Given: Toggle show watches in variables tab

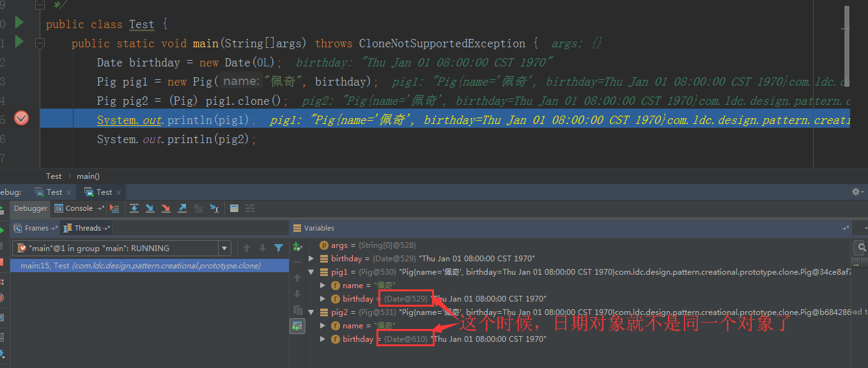Looking at the screenshot, I should [297, 326].
